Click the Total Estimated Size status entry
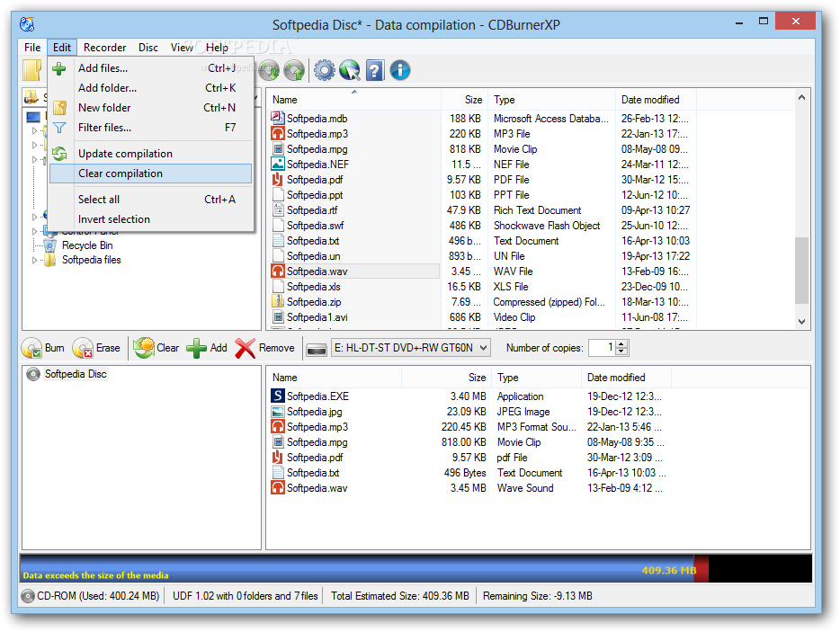Viewport: 840px width, 632px height. 399,595
